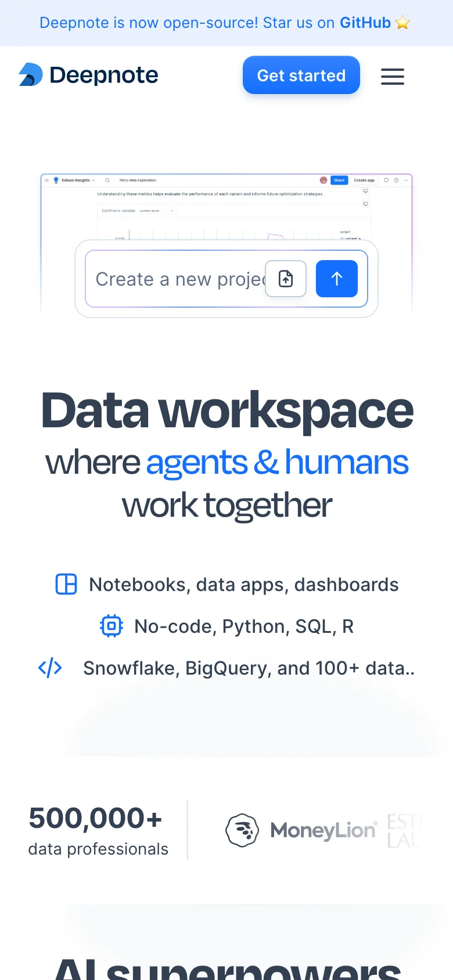Click the file upload icon in the prompt box
453x980 pixels.
pos(285,279)
